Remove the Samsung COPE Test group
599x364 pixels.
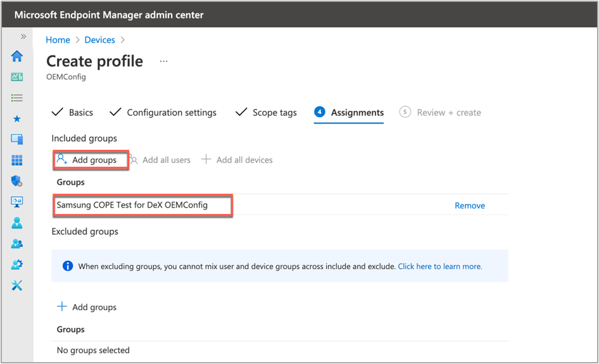point(470,206)
